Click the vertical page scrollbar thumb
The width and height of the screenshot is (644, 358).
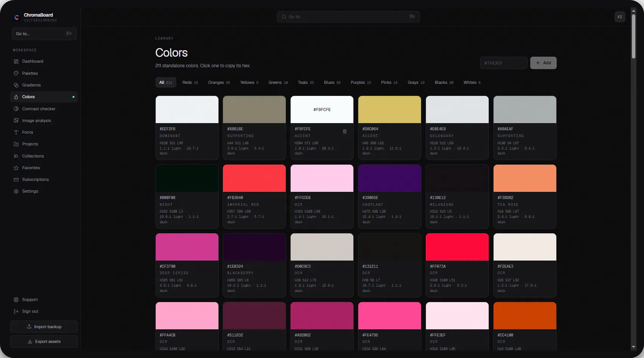633,36
